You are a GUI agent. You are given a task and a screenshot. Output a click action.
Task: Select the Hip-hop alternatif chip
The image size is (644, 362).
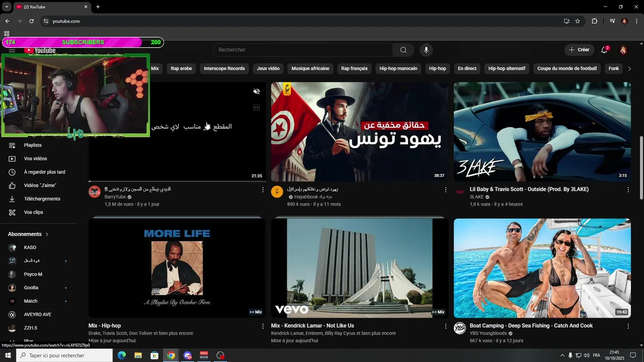[x=507, y=68]
